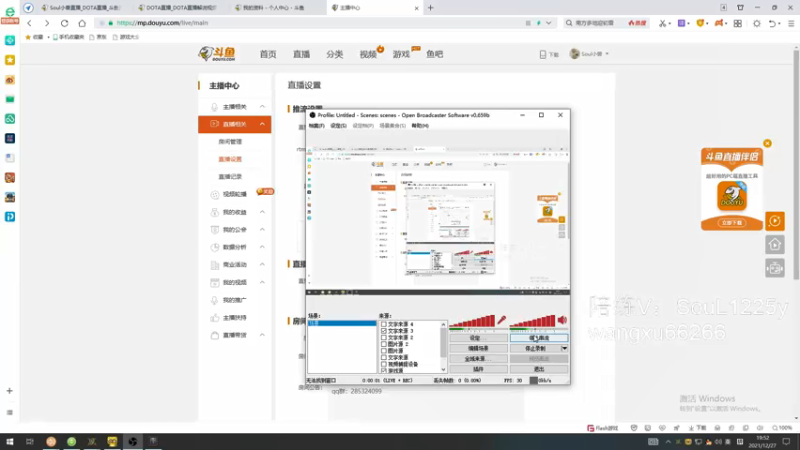Select the highlighted scene in OBS scenes list

coord(342,323)
